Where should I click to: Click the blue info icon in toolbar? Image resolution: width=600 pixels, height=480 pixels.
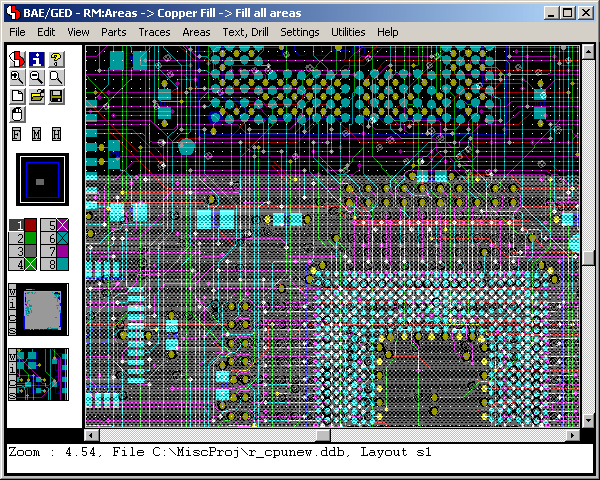pos(36,59)
